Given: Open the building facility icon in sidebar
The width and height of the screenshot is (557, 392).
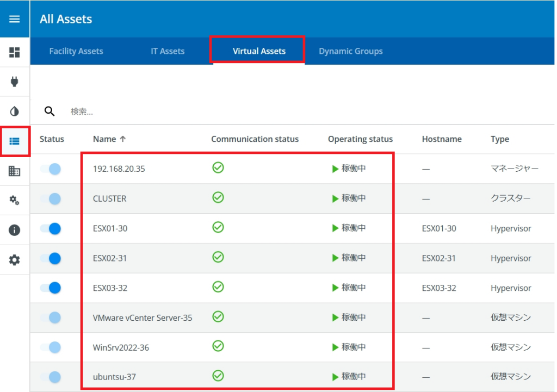Looking at the screenshot, I should click(15, 170).
